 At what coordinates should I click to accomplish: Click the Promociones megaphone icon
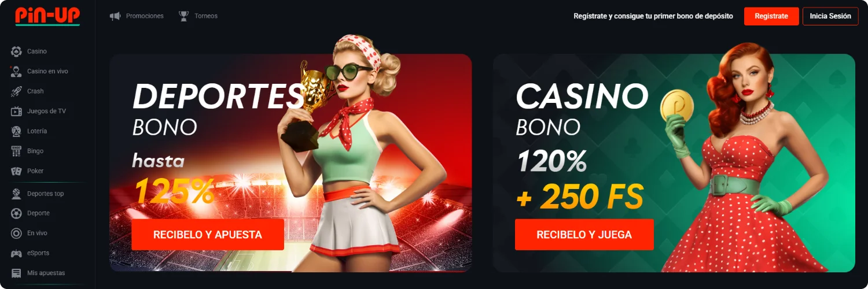115,16
